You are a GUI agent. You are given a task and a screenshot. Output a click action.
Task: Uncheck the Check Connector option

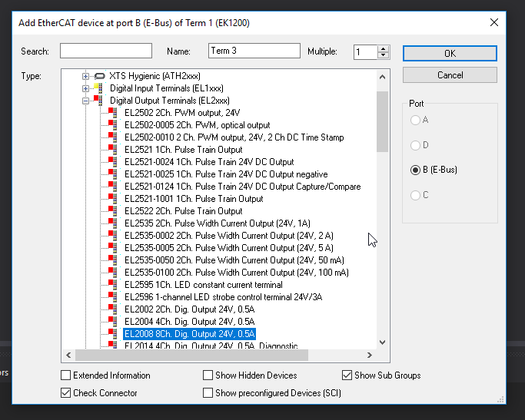[65, 393]
